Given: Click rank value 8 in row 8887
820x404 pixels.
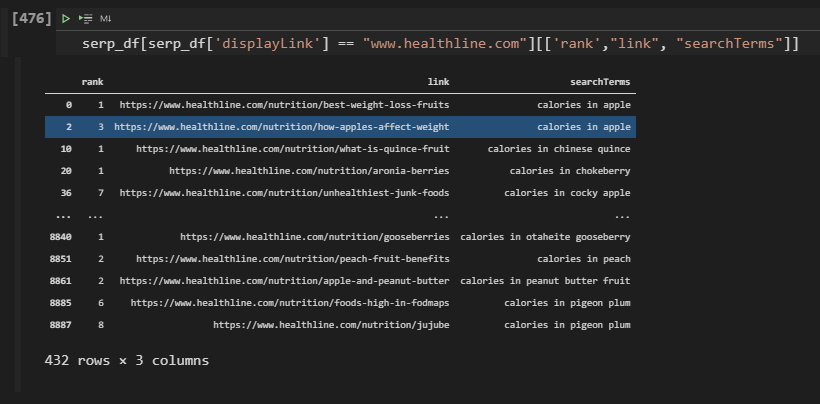Looking at the screenshot, I should click(101, 325).
